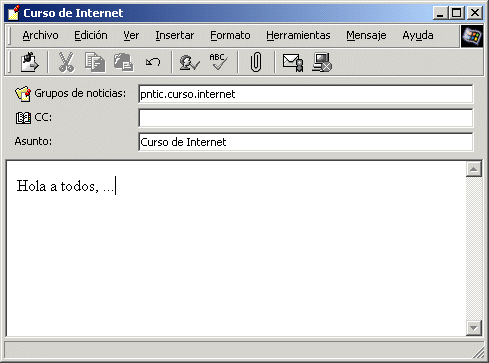This screenshot has width=489, height=363.
Task: Click the Check names icon
Action: click(x=189, y=62)
